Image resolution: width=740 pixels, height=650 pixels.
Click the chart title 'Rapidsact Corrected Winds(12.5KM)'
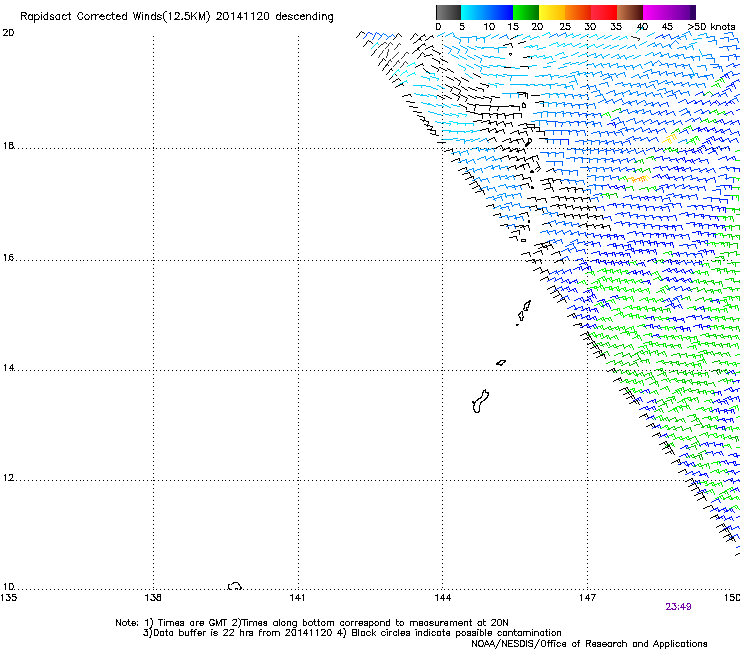point(115,17)
